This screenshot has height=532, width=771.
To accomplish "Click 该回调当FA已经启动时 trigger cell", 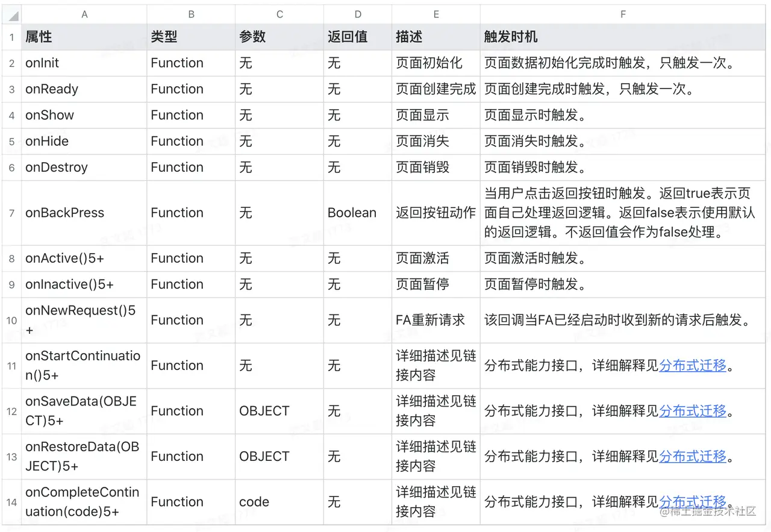I will point(623,320).
